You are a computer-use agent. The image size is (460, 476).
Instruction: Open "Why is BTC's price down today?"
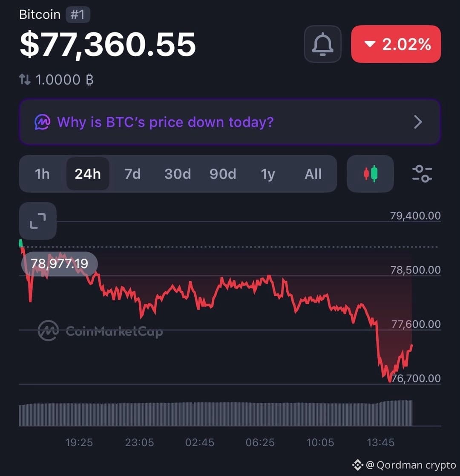tap(230, 122)
